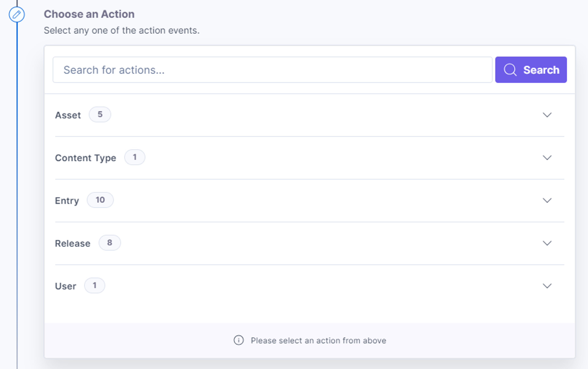Click the Search button
This screenshot has width=588, height=369.
tap(531, 70)
